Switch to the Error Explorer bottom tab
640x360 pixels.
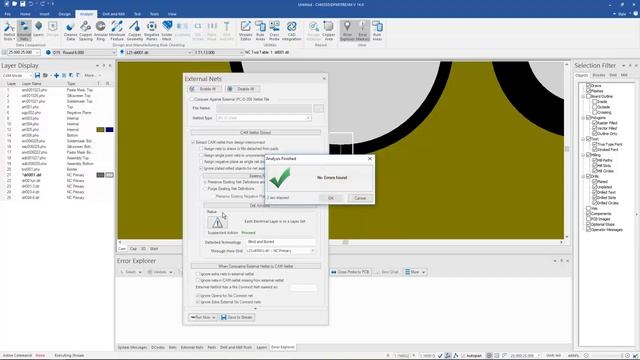[x=282, y=347]
